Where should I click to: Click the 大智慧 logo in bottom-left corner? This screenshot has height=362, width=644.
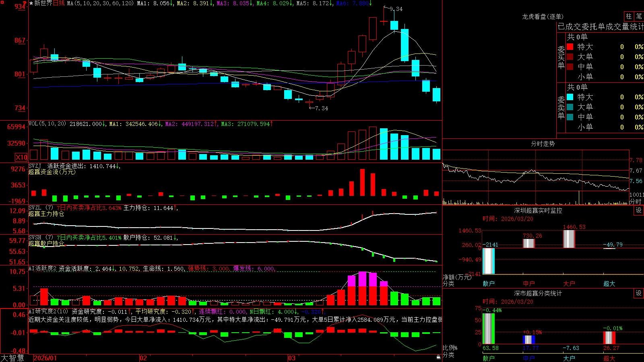[x=12, y=358]
